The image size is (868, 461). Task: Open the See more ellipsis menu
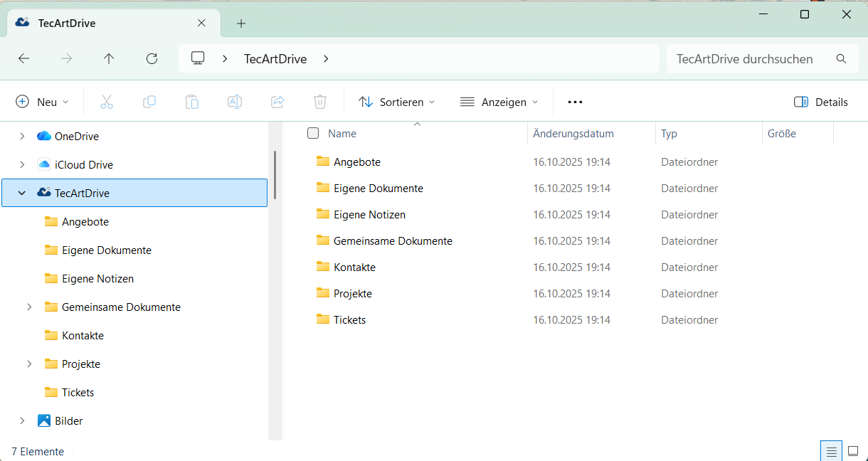[x=575, y=102]
